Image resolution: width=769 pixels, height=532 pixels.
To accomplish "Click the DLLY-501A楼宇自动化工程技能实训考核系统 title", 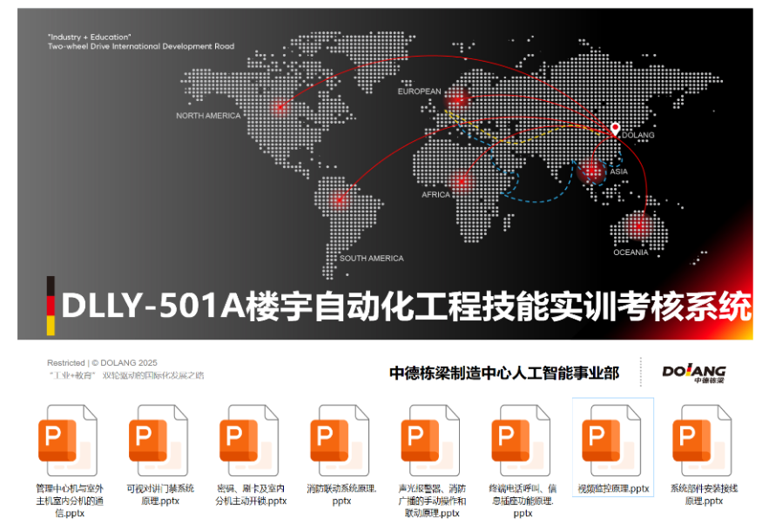I will tap(406, 306).
